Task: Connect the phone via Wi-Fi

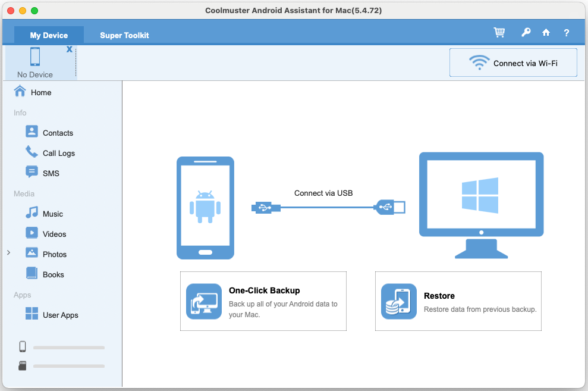Action: pos(512,62)
